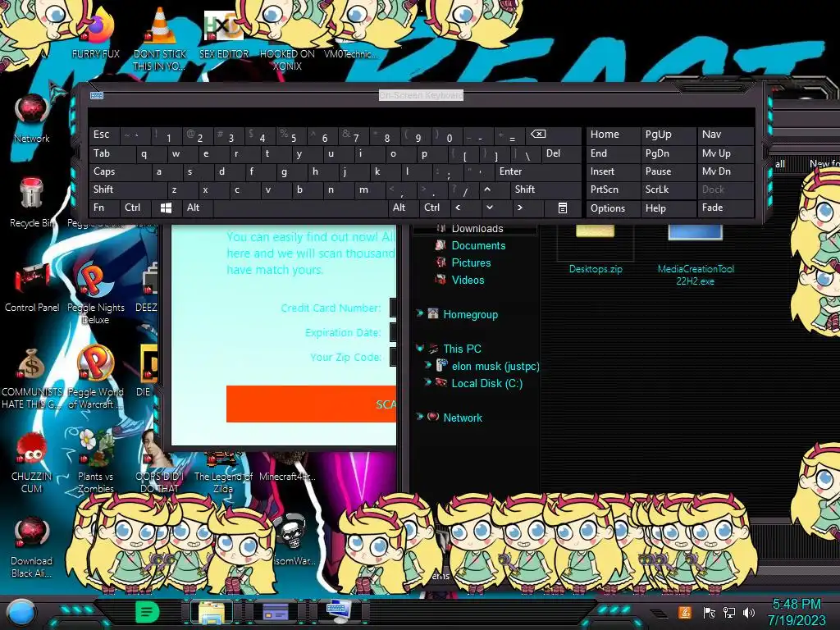
Task: Click the Credit Card Number field
Action: tap(393, 308)
